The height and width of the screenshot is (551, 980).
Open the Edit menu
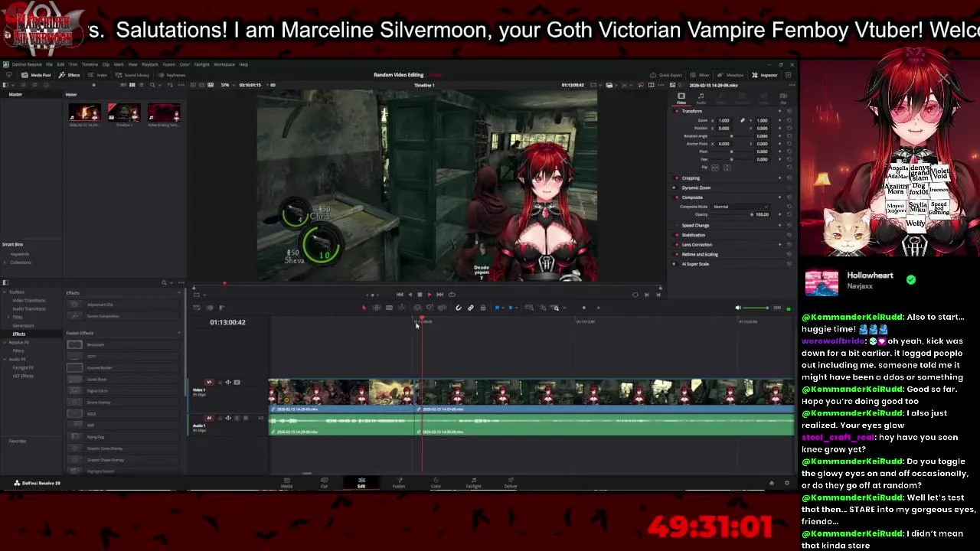60,64
